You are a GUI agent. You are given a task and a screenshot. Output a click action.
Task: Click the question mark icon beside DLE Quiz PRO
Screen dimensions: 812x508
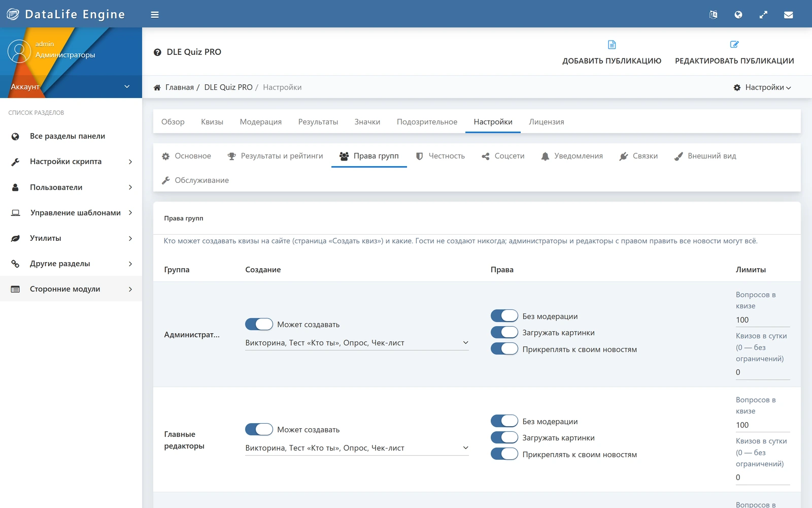(x=157, y=52)
